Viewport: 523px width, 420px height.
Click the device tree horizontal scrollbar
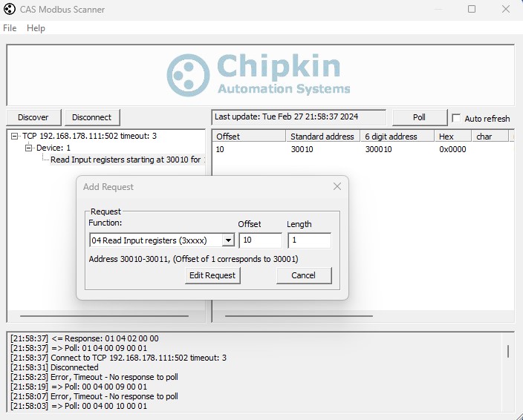(105, 316)
